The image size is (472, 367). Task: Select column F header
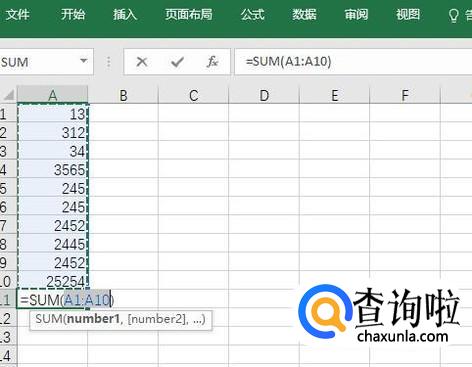(405, 95)
